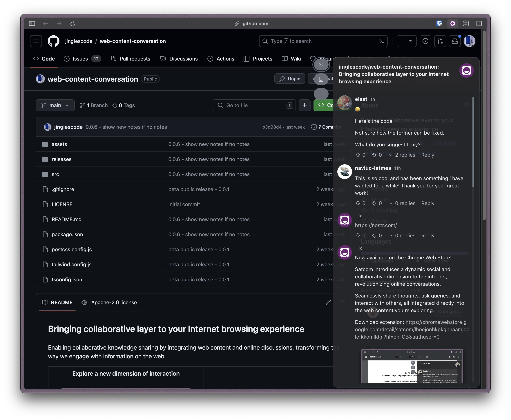Click the plus button to add new note

tap(321, 94)
